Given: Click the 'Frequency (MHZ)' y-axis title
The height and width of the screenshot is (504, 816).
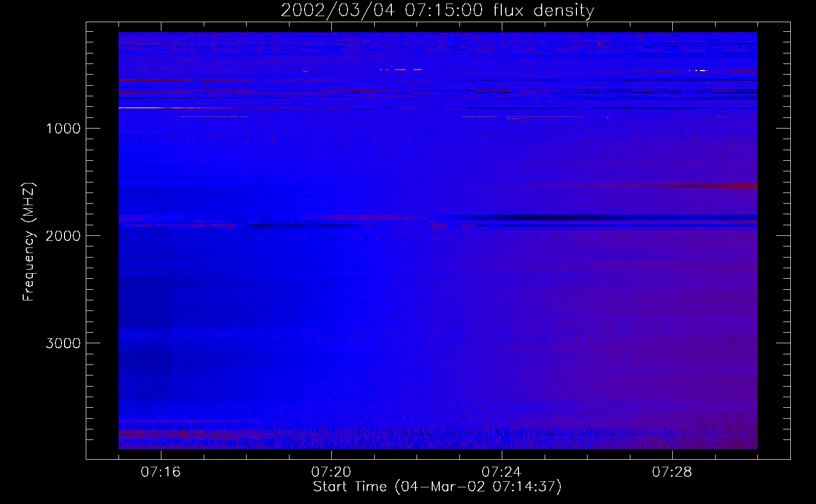Looking at the screenshot, I should 29,242.
